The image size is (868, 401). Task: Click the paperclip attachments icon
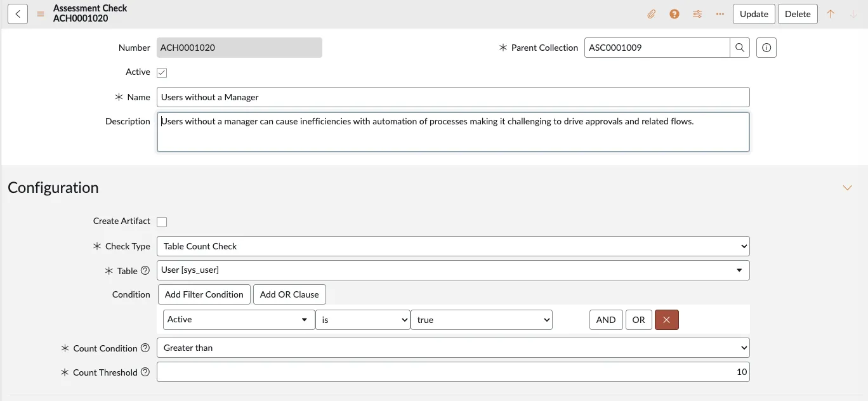[x=651, y=14]
